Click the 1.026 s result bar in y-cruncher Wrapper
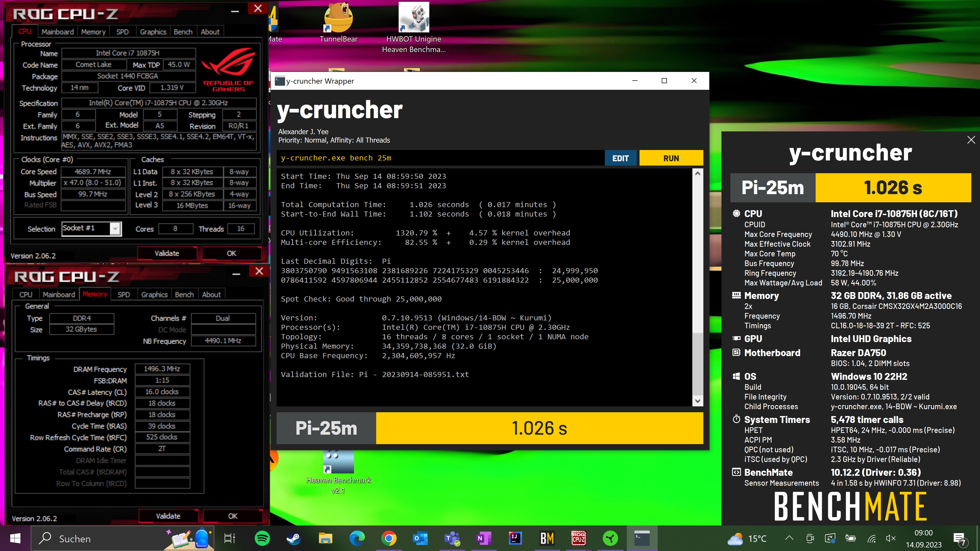This screenshot has width=980, height=551. (540, 428)
